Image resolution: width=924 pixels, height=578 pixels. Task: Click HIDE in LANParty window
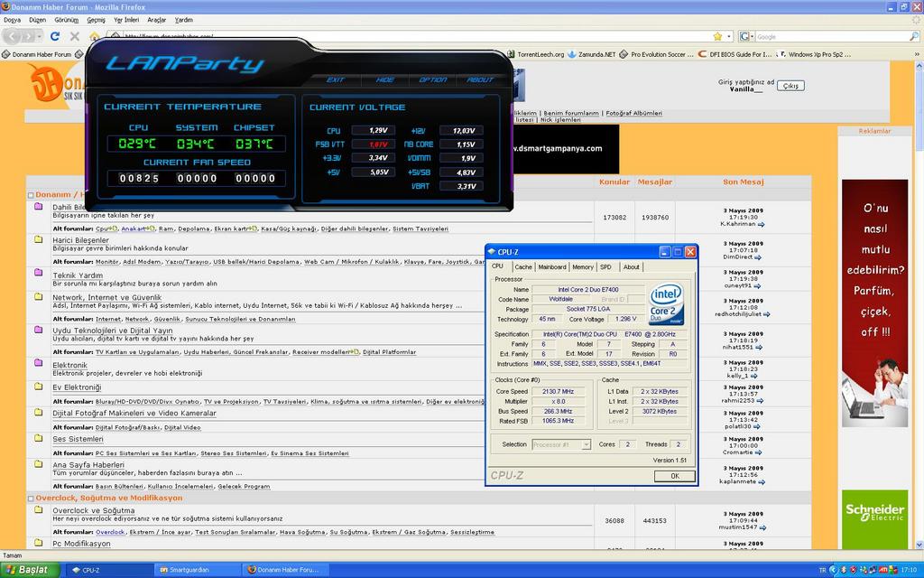(x=384, y=79)
